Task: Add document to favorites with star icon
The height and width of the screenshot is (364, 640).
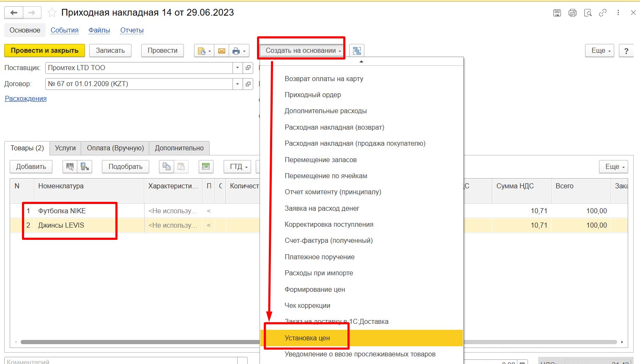Action: point(52,13)
